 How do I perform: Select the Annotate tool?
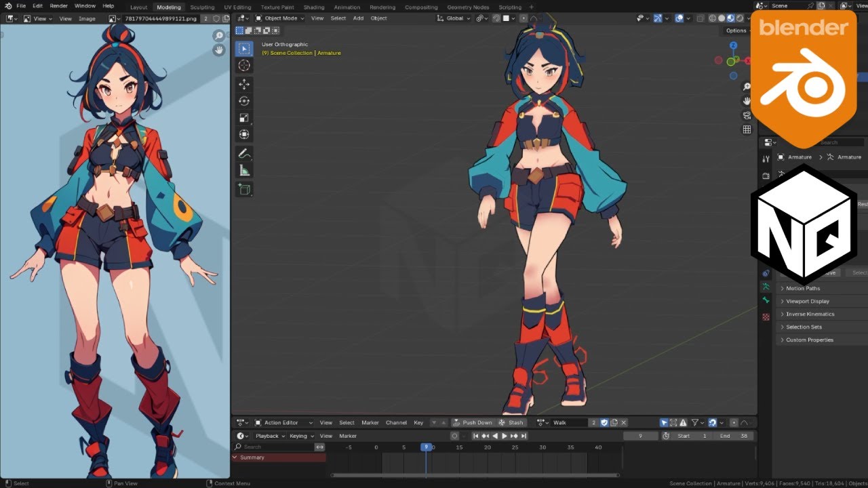pyautogui.click(x=244, y=154)
